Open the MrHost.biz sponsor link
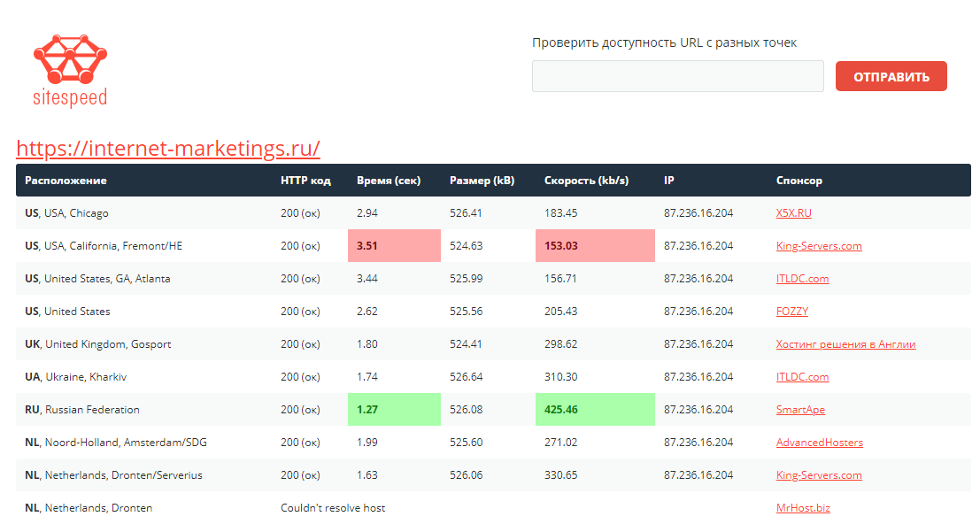Screen dimensions: 980x524 (x=803, y=508)
